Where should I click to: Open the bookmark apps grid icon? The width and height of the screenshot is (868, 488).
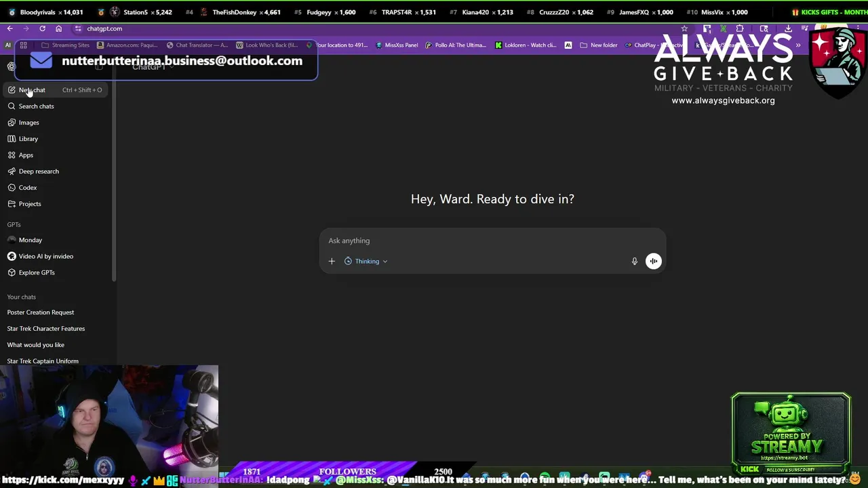point(23,45)
